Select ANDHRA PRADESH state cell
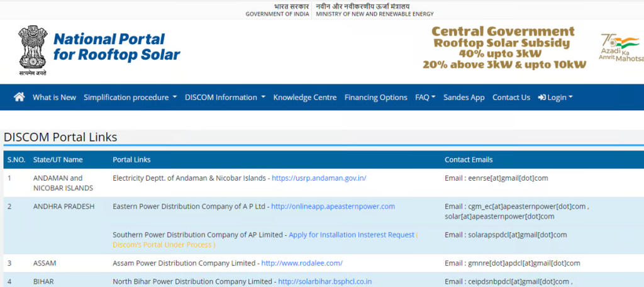This screenshot has width=644, height=287. coord(64,206)
